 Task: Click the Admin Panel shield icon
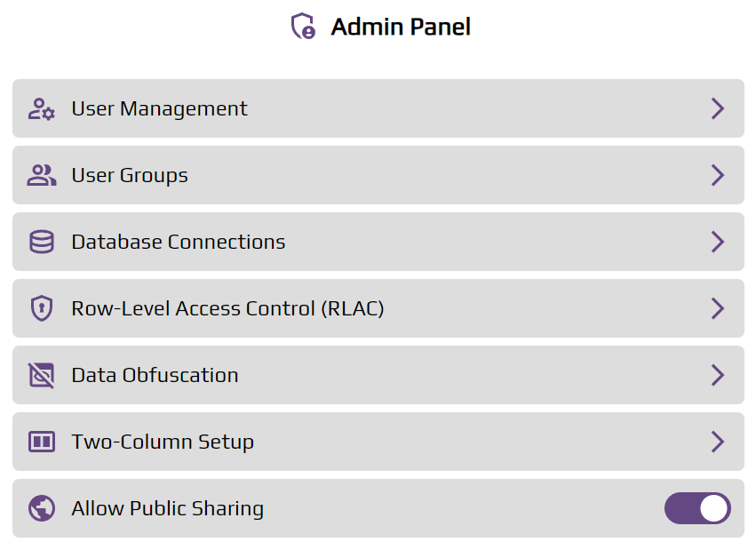coord(303,27)
